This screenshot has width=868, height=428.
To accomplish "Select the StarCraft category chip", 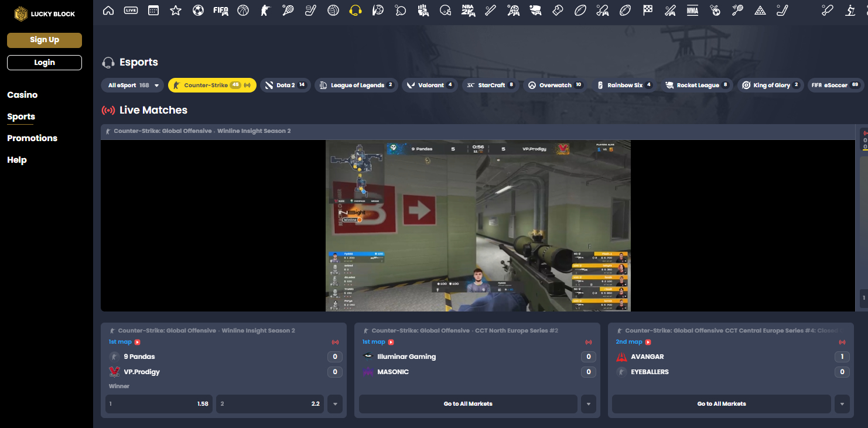I will [x=491, y=85].
